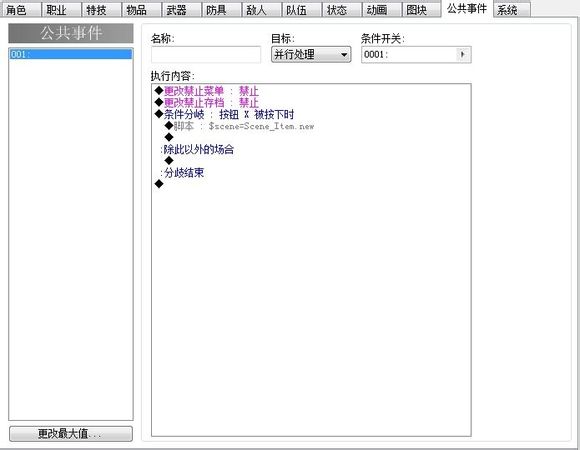The width and height of the screenshot is (580, 450).
Task: Select the 特技 tab
Action: click(101, 10)
